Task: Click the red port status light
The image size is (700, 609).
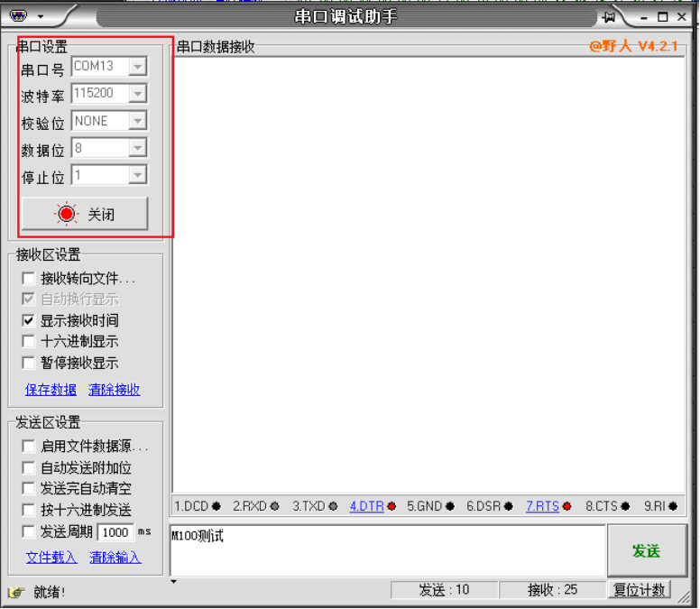Action: [67, 215]
